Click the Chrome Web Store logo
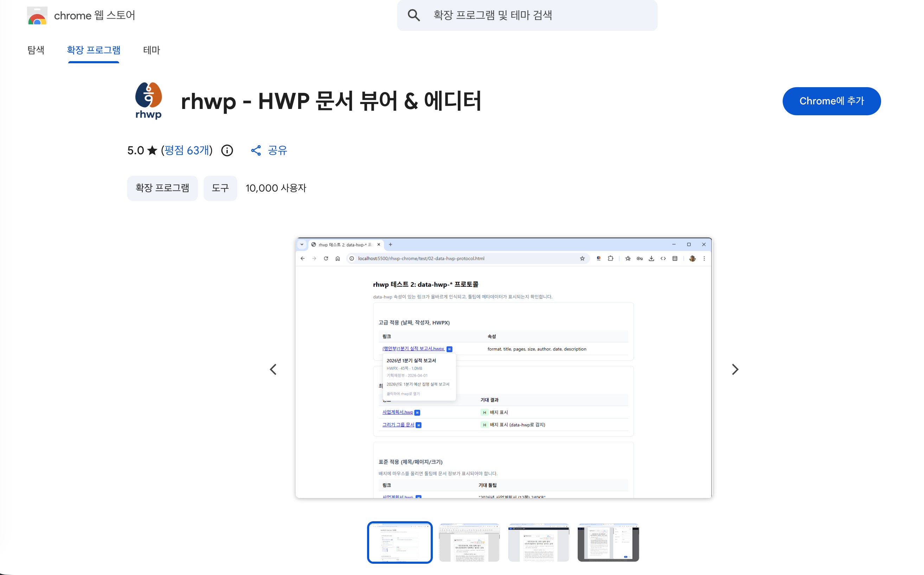924x575 pixels. (37, 15)
